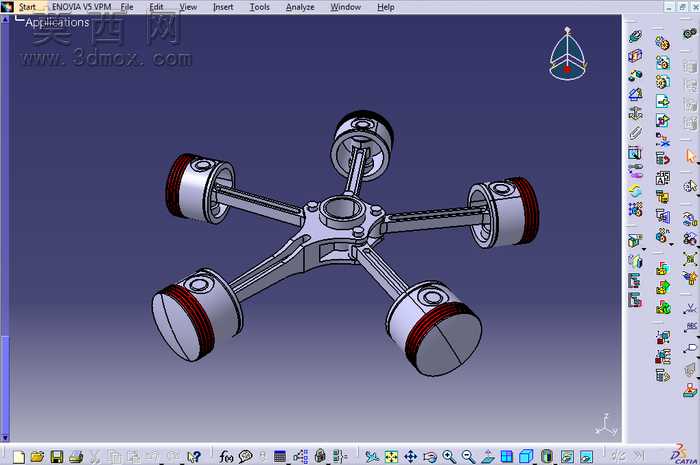The height and width of the screenshot is (465, 700).
Task: Click the Normal View icon
Action: pos(488,456)
